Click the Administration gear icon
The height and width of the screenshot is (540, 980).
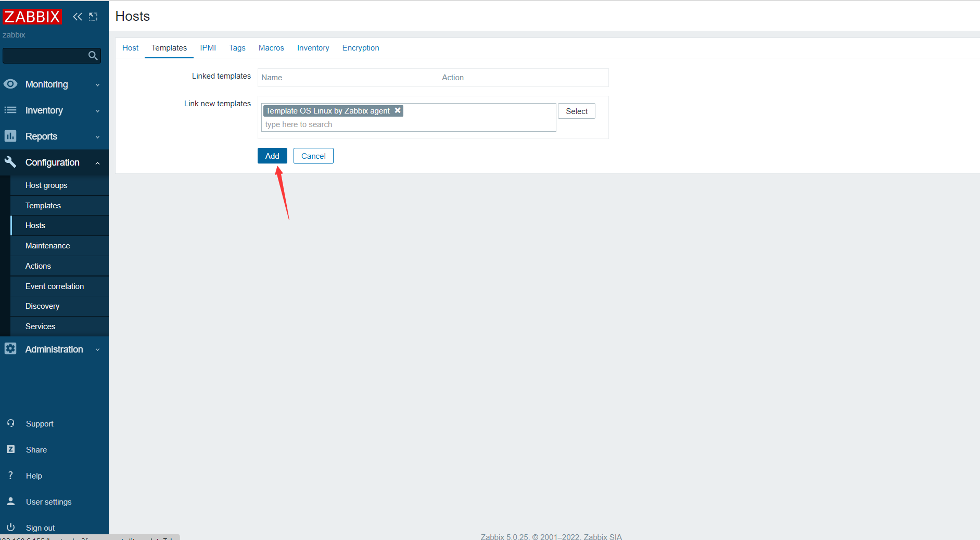click(10, 349)
